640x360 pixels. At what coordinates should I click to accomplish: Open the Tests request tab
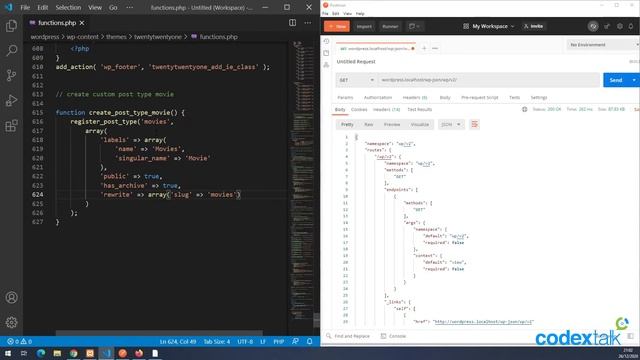[514, 98]
